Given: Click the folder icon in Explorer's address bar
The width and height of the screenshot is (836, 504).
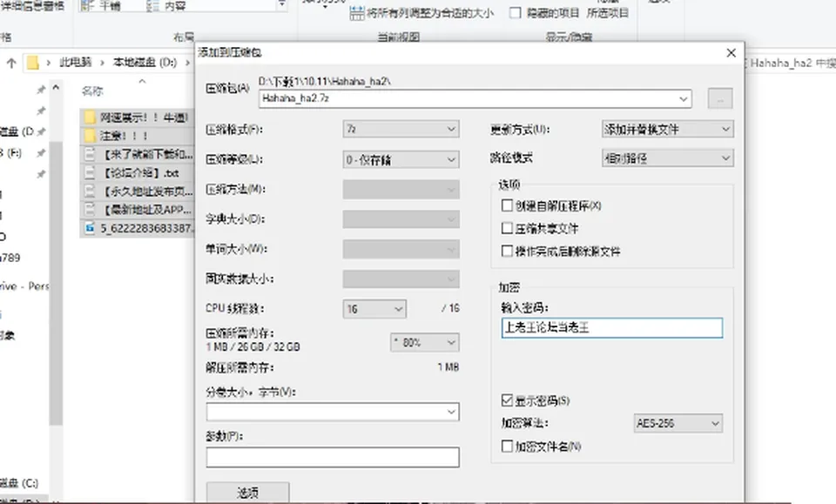Looking at the screenshot, I should [x=32, y=63].
